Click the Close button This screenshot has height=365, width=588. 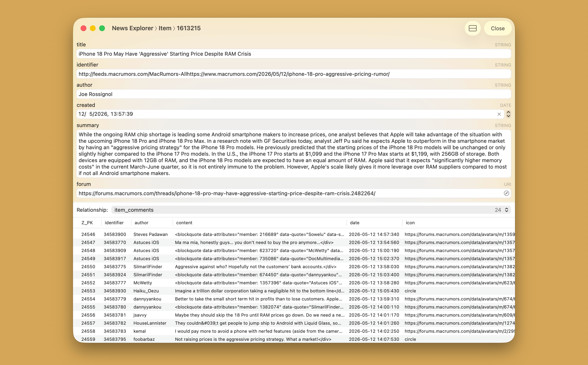pyautogui.click(x=497, y=28)
